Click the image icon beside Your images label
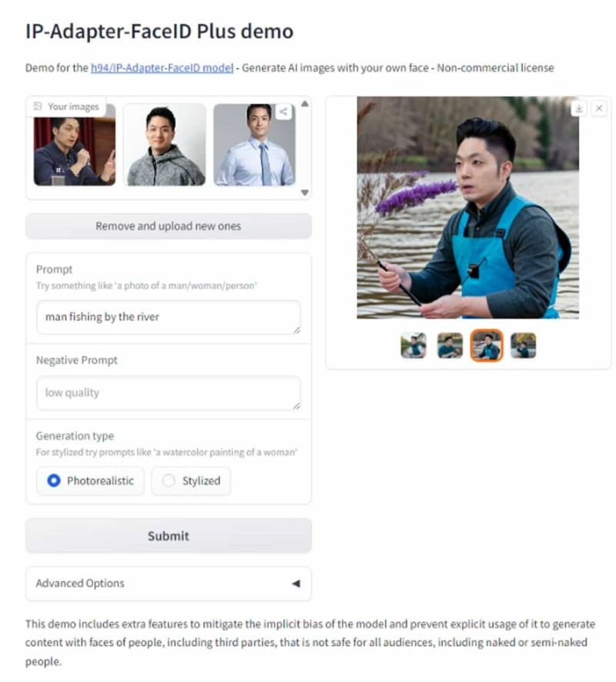 pyautogui.click(x=38, y=106)
